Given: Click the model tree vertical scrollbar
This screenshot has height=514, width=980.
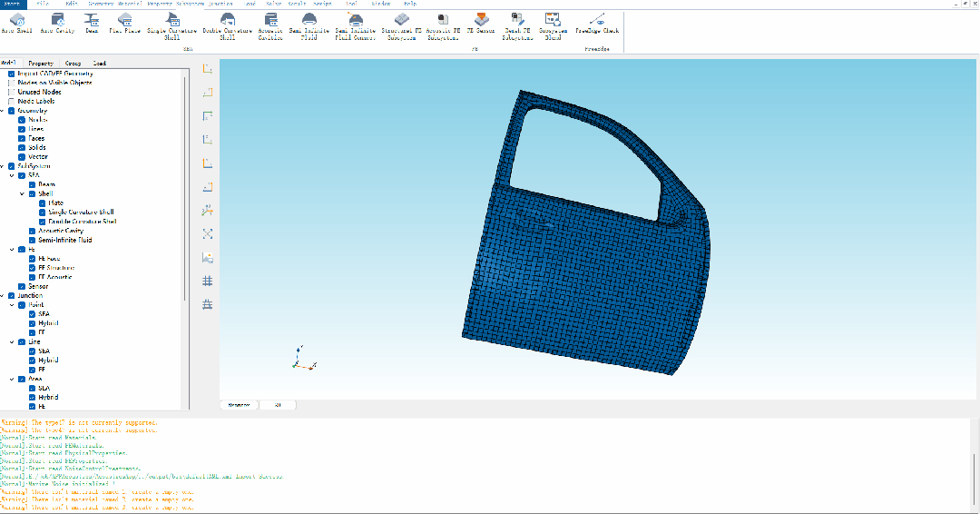Looking at the screenshot, I should (185, 188).
